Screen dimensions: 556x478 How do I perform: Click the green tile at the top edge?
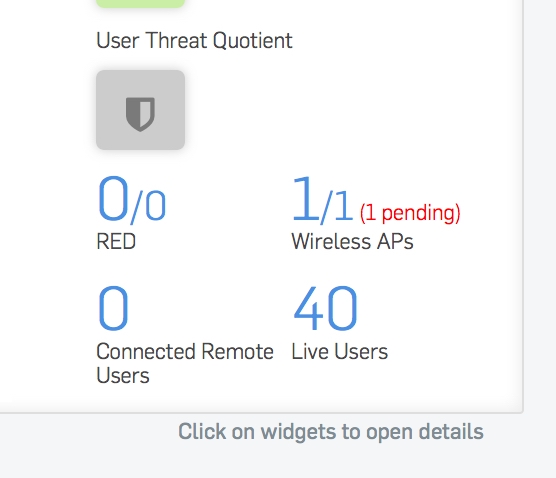[140, 4]
